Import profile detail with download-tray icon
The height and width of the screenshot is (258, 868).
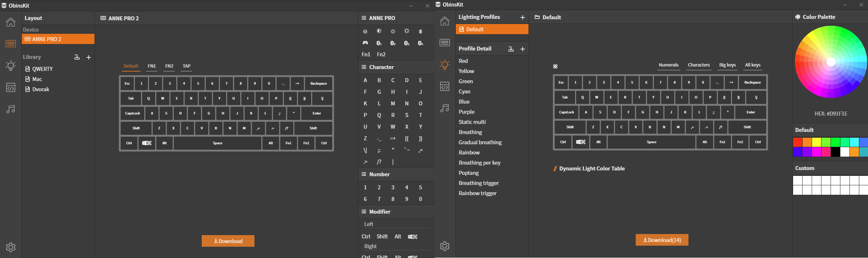[x=511, y=49]
